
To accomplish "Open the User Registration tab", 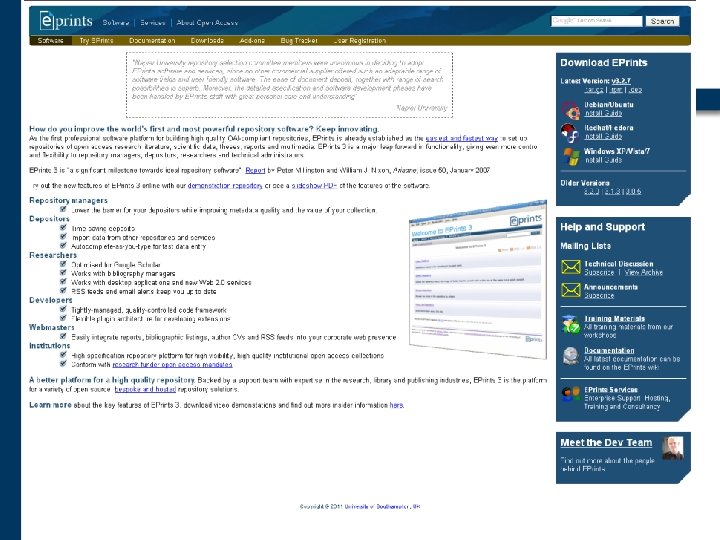I will (x=360, y=40).
